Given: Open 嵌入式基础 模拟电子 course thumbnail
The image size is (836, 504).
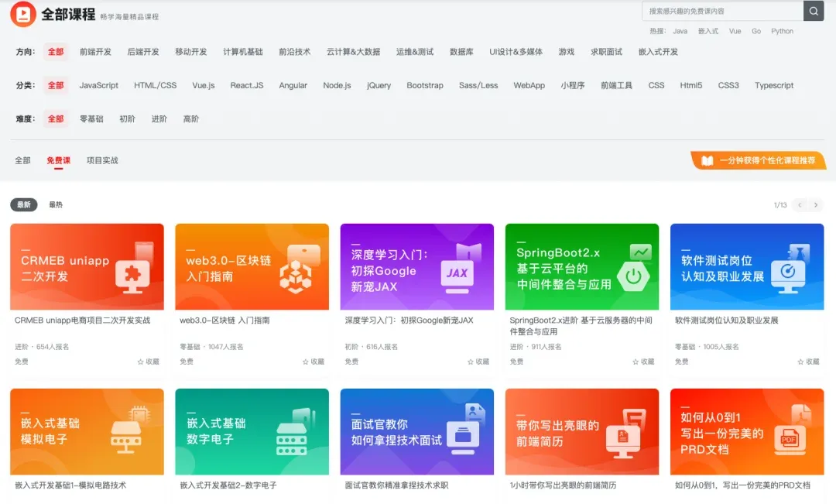Looking at the screenshot, I should click(87, 431).
